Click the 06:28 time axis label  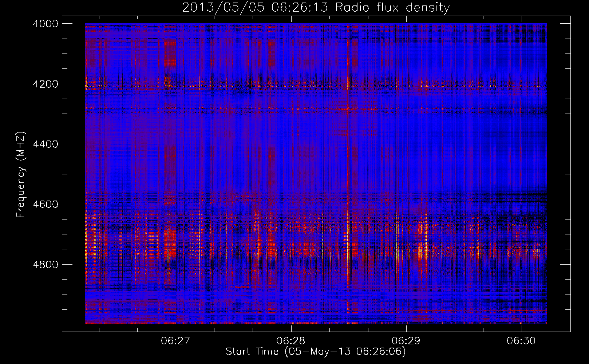pos(290,341)
